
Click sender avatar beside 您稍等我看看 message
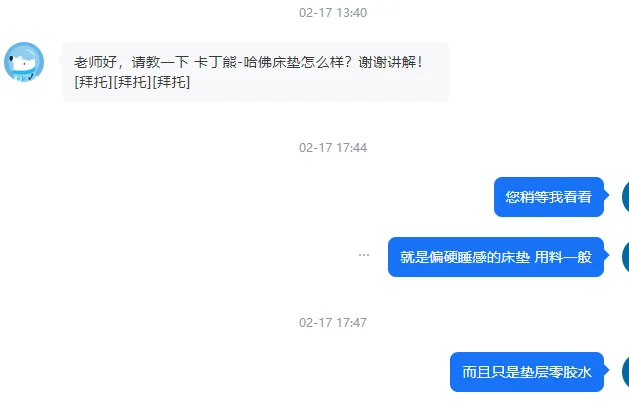[625, 197]
